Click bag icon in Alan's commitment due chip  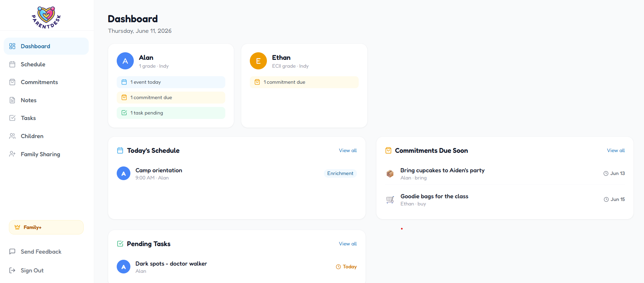coord(124,97)
